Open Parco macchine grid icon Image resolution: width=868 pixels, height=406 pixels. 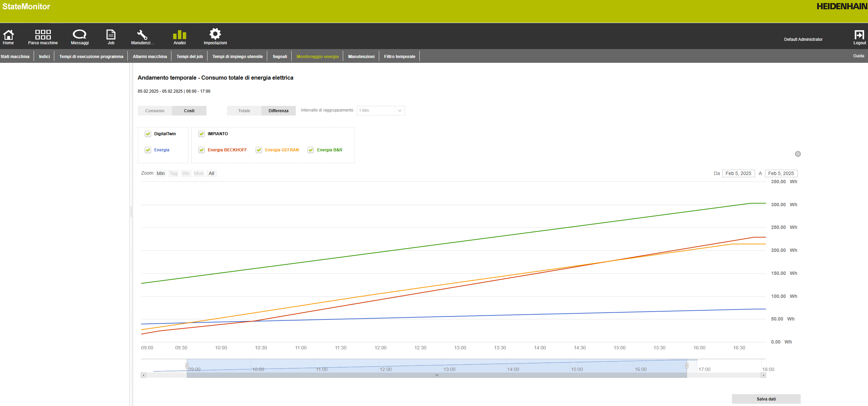[x=43, y=35]
